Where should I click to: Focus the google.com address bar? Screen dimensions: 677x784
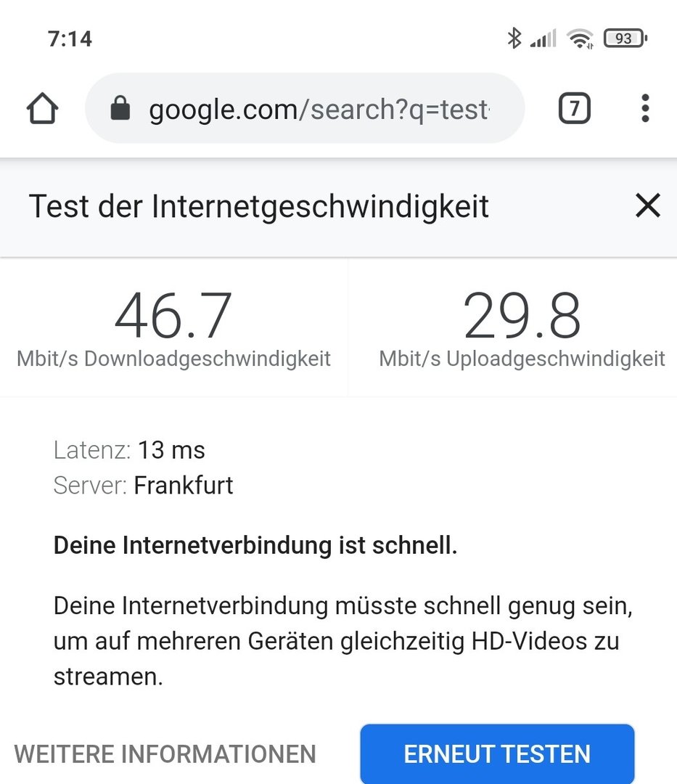coord(305,108)
